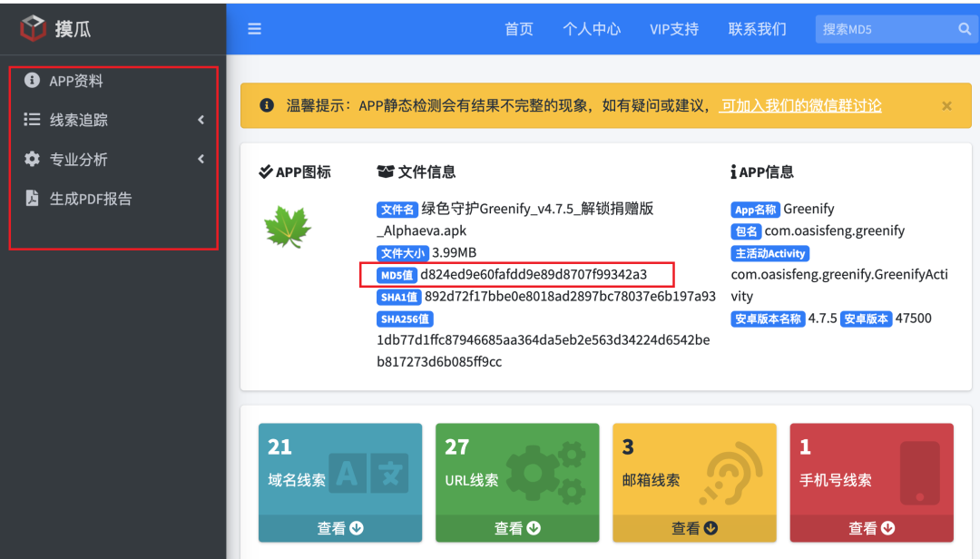
Task: Click the SHA1 hash starting 892d72f17bbe
Action: click(570, 297)
